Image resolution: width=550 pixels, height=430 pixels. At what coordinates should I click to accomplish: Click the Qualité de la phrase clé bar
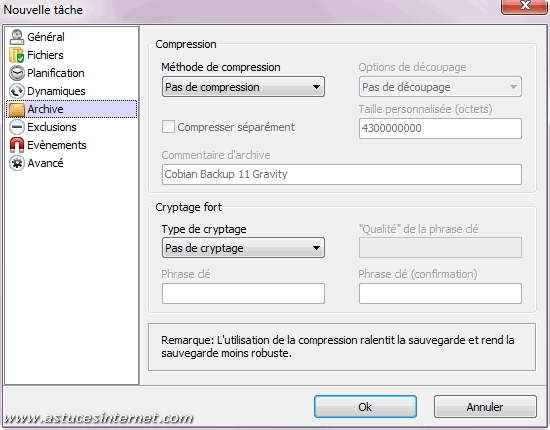click(x=440, y=248)
